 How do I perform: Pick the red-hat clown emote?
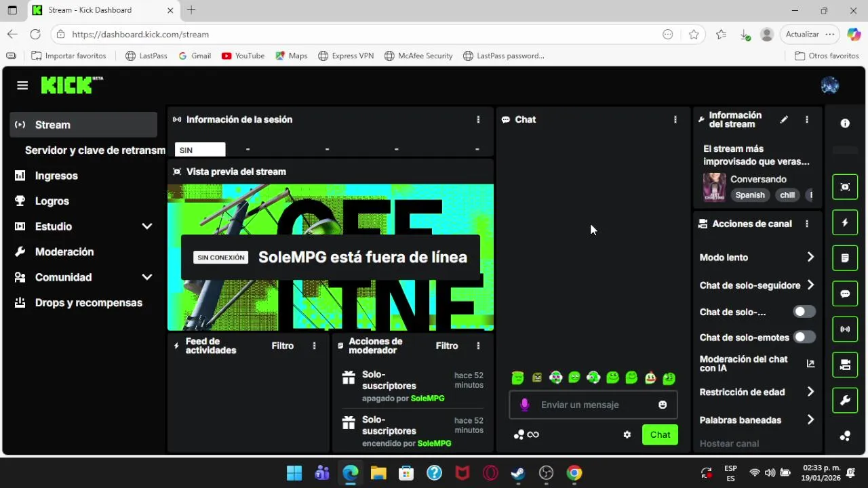[650, 378]
